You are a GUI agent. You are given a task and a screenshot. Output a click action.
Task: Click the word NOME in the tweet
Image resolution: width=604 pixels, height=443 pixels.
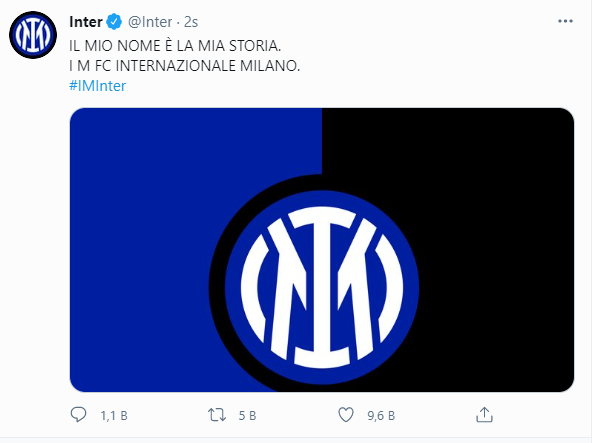click(149, 47)
